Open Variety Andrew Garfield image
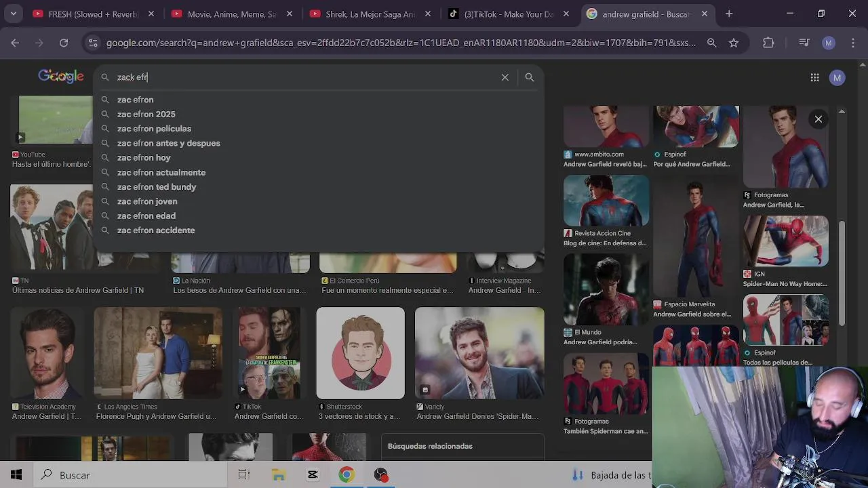The image size is (868, 488). (479, 353)
